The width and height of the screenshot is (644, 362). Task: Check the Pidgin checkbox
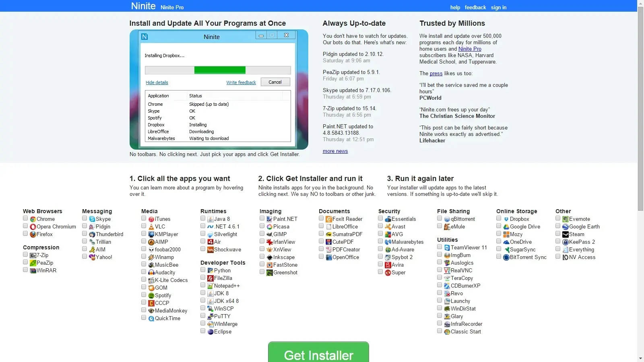pyautogui.click(x=85, y=226)
